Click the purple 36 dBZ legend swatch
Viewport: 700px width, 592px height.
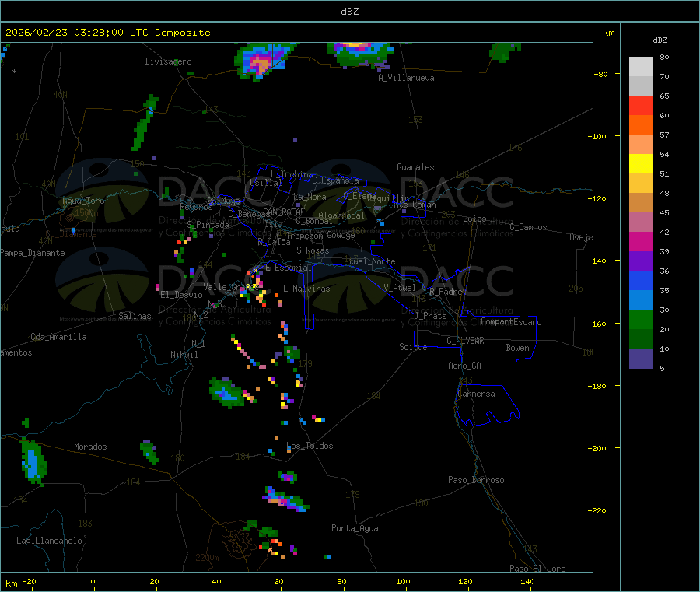coord(641,261)
